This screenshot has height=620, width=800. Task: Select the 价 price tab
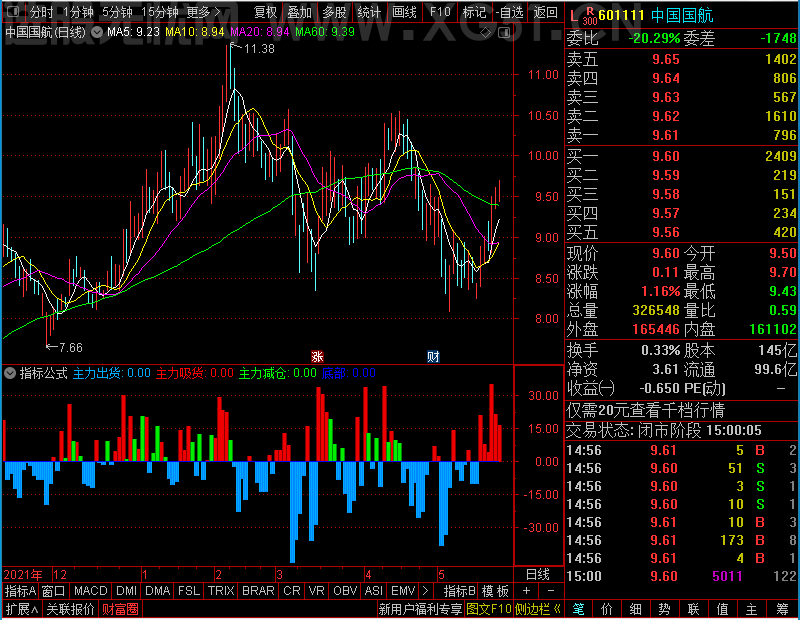click(607, 609)
